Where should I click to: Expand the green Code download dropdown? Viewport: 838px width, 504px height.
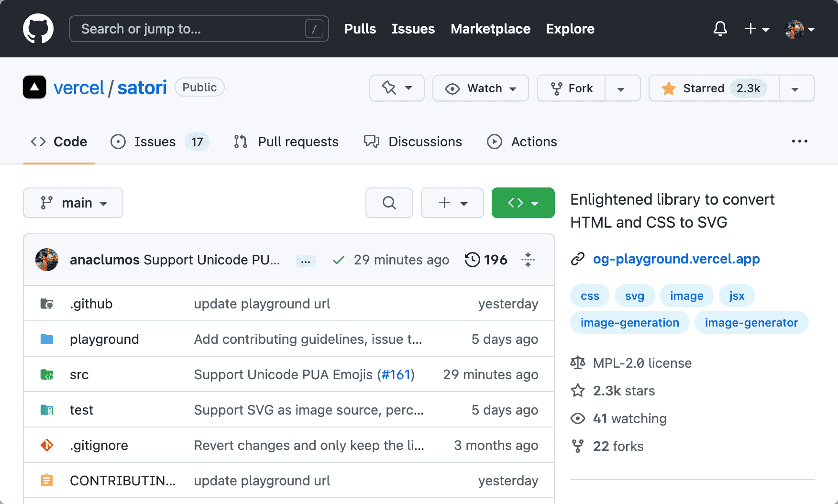tap(523, 203)
